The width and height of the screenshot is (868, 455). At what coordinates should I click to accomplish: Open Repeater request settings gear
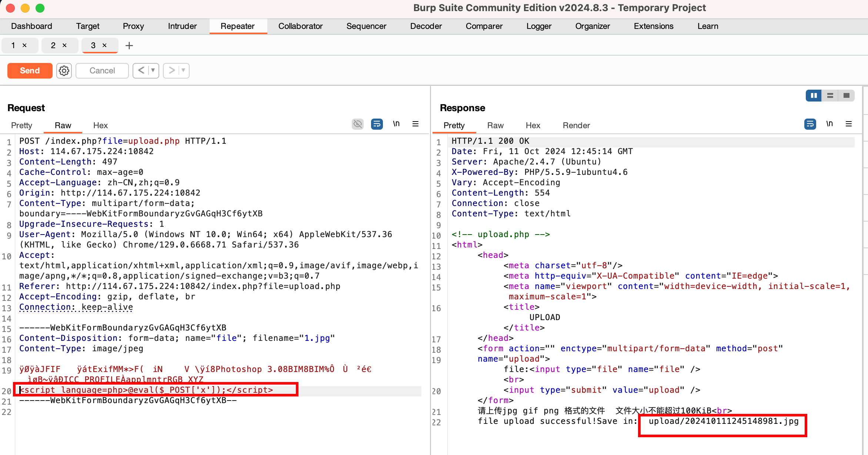coord(64,70)
